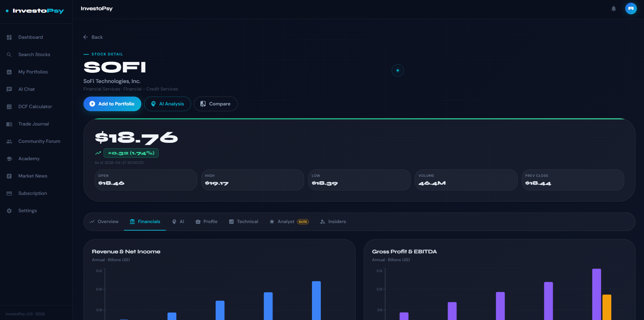
Task: Click the star icon on Analyst tab
Action: 272,222
